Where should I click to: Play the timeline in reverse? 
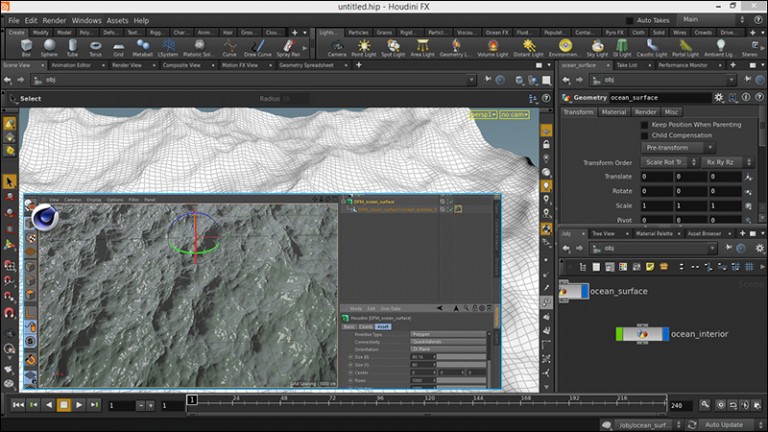[x=48, y=405]
